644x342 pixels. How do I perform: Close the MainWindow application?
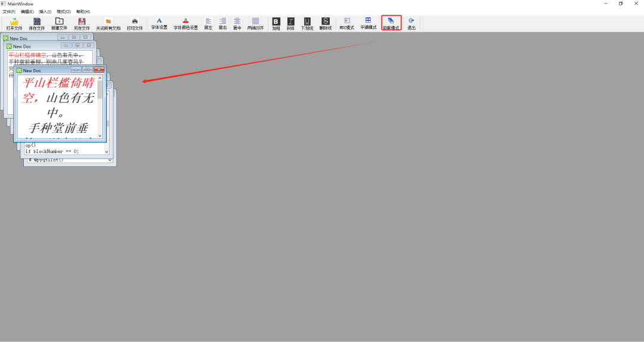point(636,4)
